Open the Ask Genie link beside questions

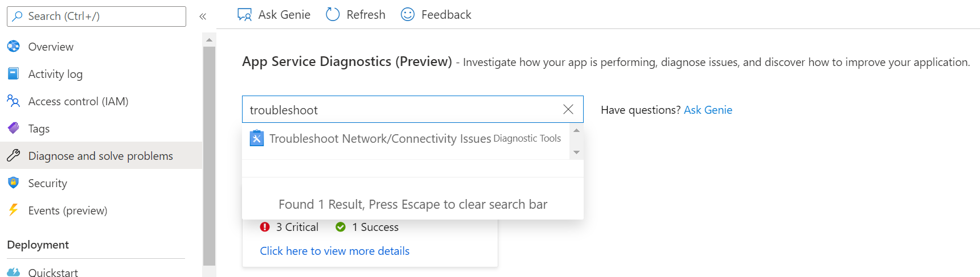(x=708, y=110)
